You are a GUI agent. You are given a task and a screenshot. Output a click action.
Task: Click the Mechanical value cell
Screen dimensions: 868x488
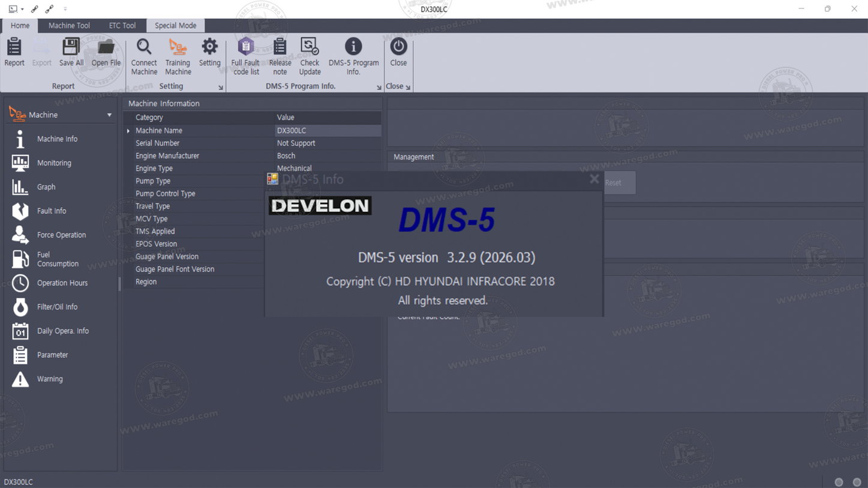pos(327,168)
